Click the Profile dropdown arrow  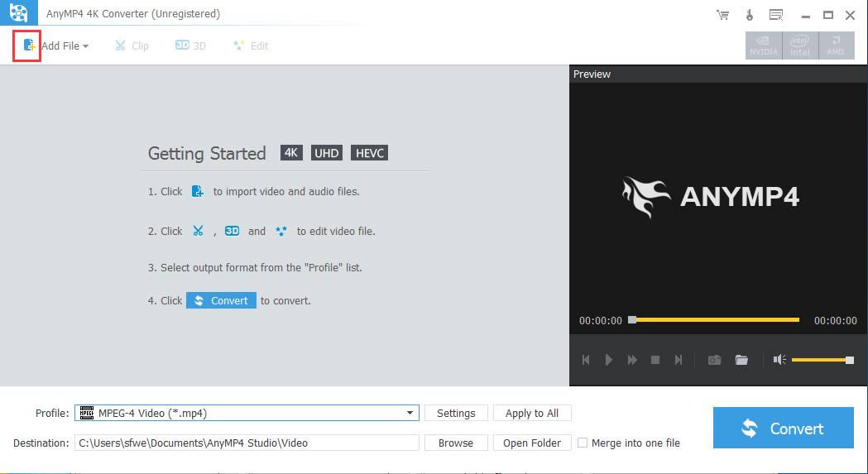[410, 413]
